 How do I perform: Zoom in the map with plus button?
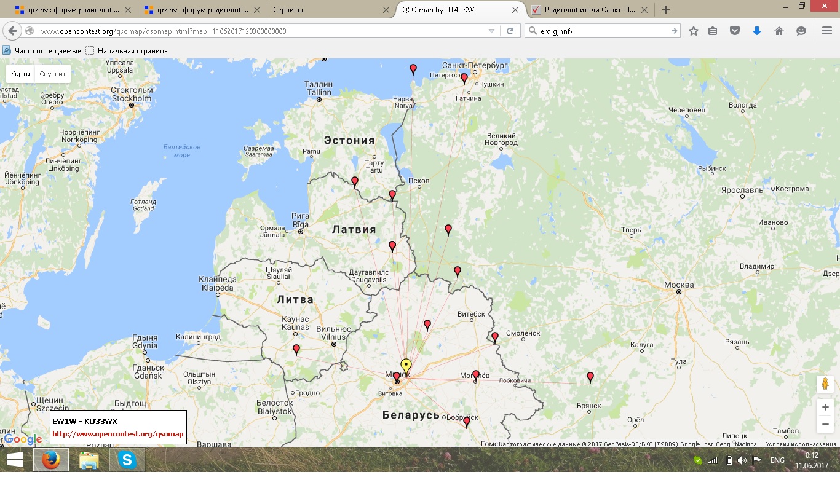click(825, 408)
